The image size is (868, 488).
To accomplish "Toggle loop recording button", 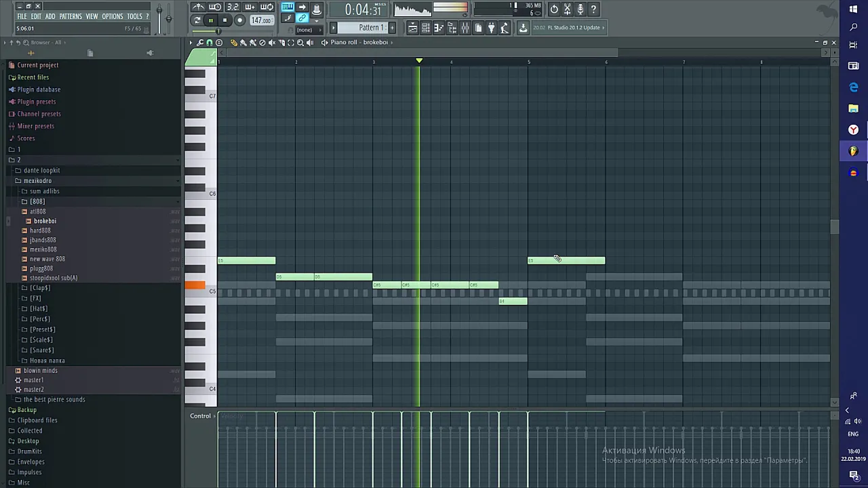I will (267, 7).
